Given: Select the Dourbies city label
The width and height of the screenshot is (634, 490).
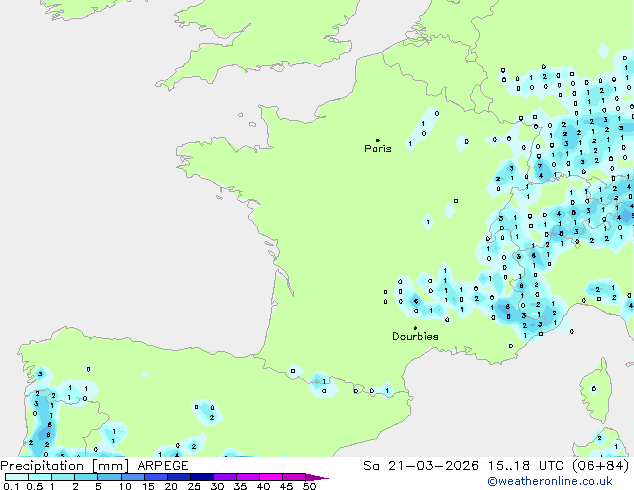Looking at the screenshot, I should [x=415, y=337].
